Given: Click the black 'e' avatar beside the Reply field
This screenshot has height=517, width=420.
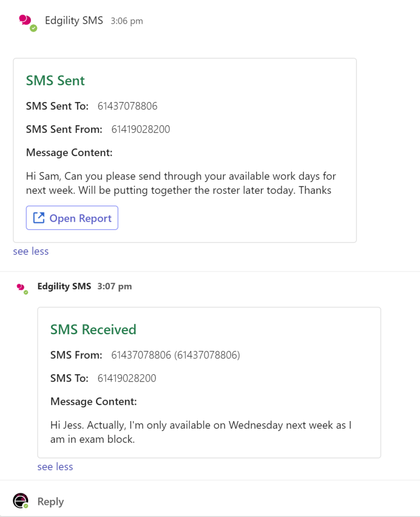Looking at the screenshot, I should [20, 501].
